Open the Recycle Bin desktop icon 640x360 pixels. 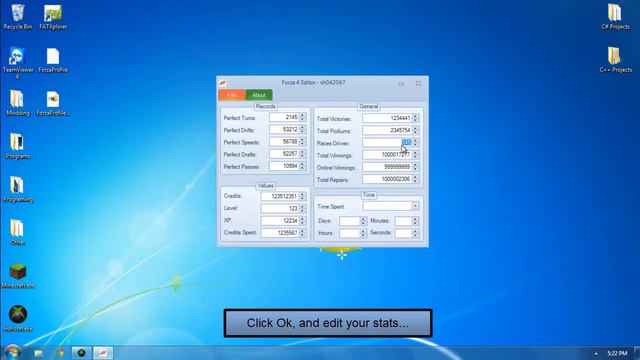(x=18, y=17)
